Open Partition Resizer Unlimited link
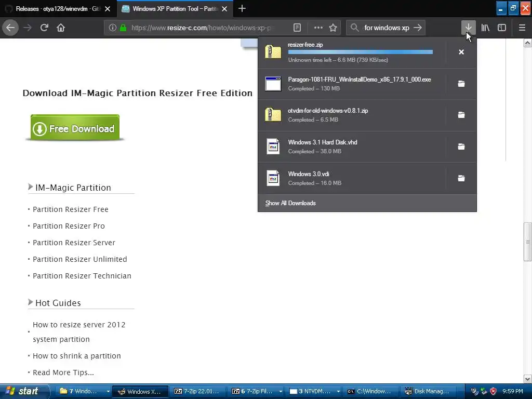532x399 pixels. [x=79, y=259]
